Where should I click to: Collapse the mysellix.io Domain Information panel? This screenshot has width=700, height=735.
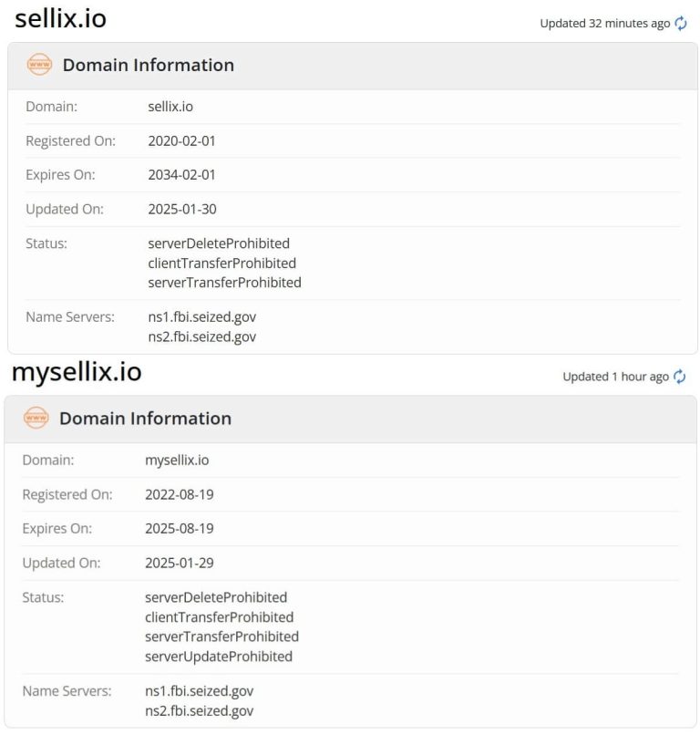[146, 418]
